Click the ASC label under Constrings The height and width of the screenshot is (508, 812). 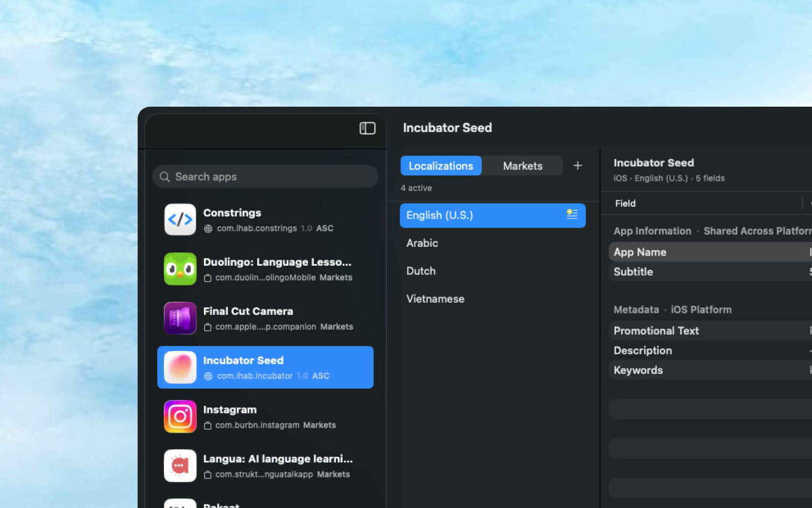325,229
